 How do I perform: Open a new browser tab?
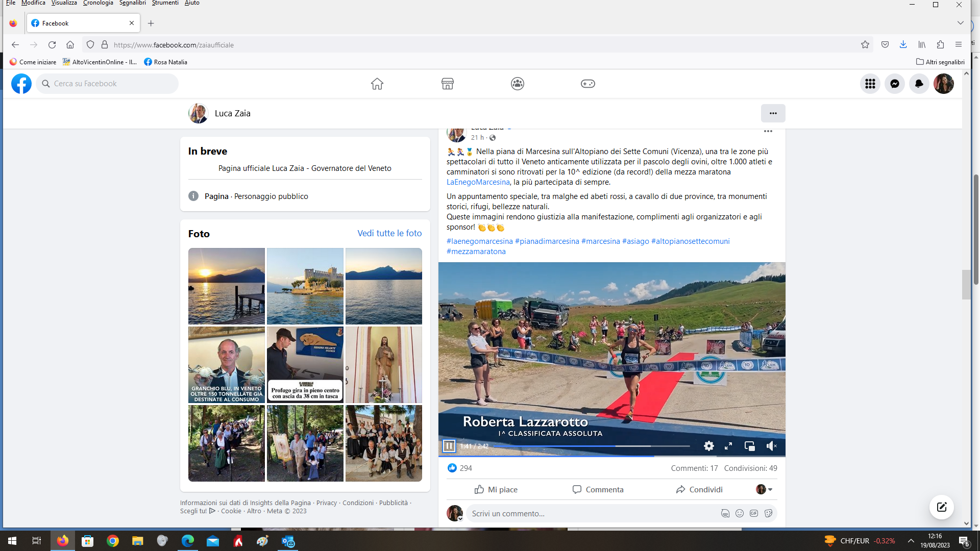(151, 23)
